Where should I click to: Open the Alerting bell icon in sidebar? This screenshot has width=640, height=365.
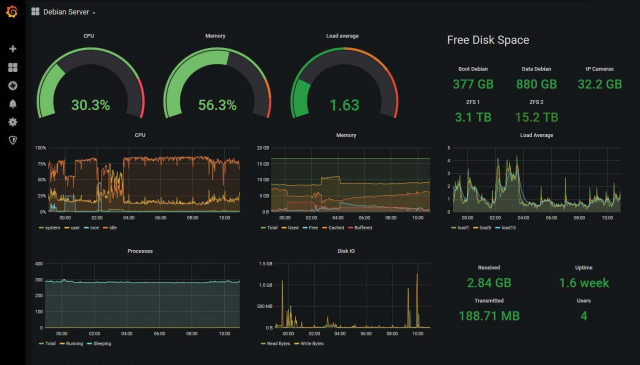[13, 104]
